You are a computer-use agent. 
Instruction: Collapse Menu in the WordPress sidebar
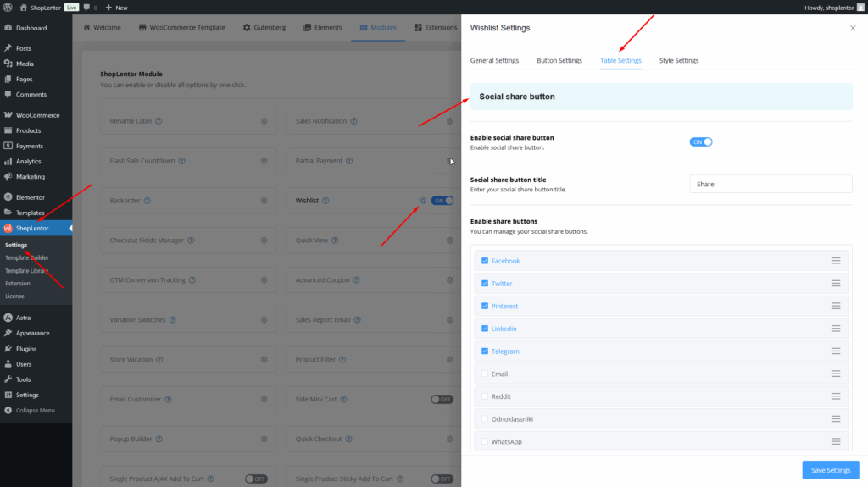click(35, 410)
